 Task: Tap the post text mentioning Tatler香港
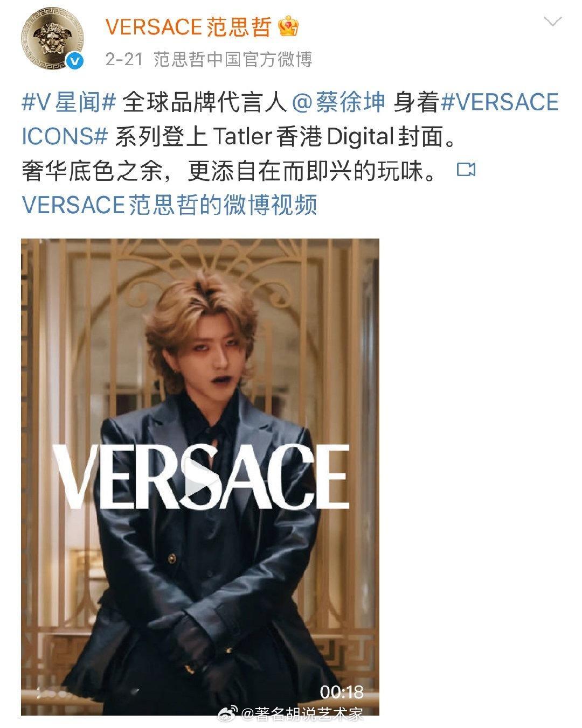coord(286,136)
